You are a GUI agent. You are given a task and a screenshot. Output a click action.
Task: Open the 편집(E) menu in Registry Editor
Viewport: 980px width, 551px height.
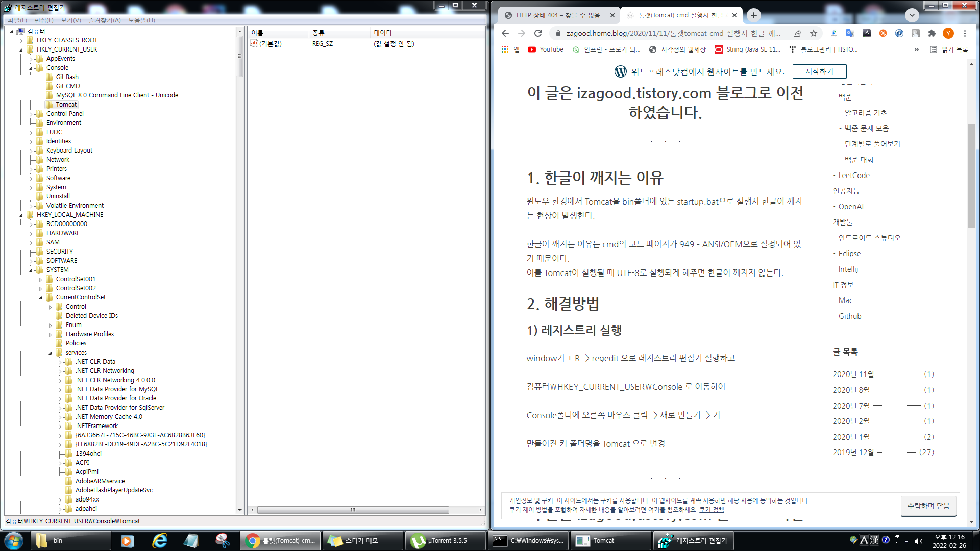point(44,20)
